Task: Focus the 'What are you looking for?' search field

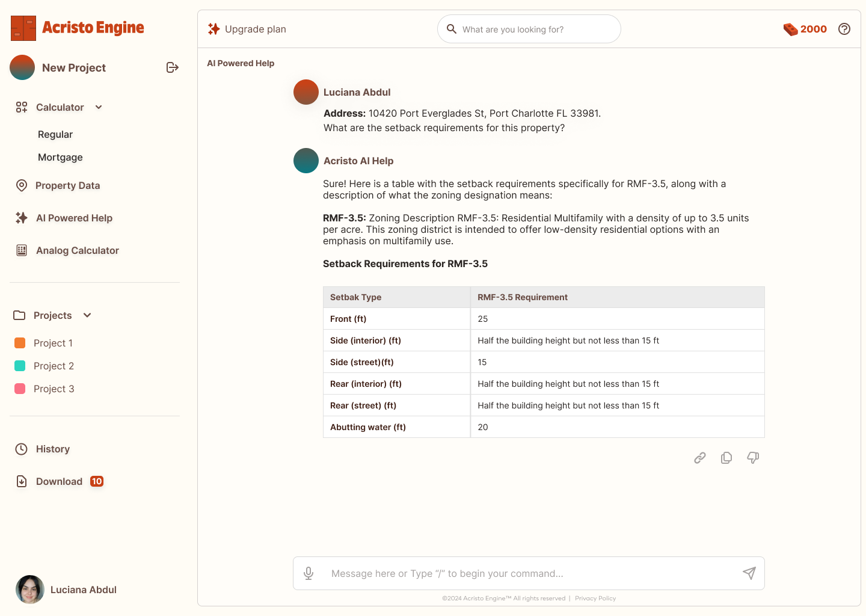Action: pyautogui.click(x=529, y=29)
